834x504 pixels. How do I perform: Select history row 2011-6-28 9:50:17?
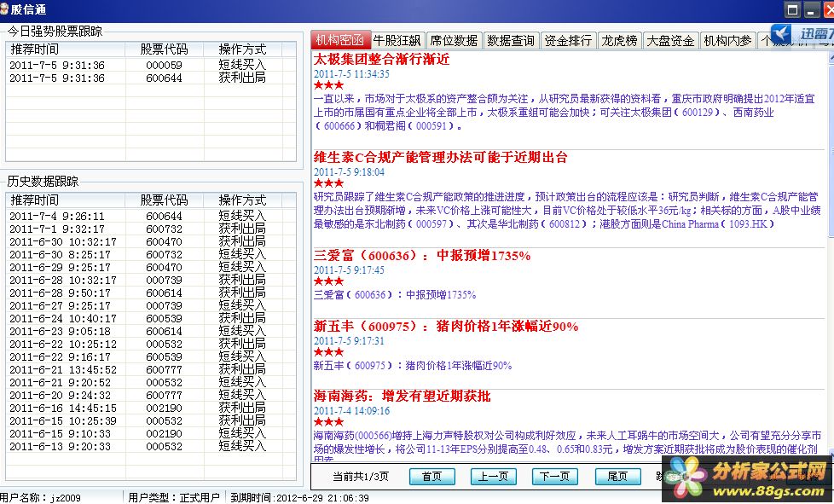pos(151,293)
